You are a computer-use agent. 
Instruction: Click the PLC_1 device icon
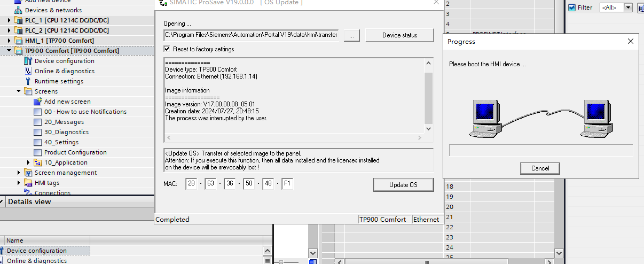click(19, 20)
